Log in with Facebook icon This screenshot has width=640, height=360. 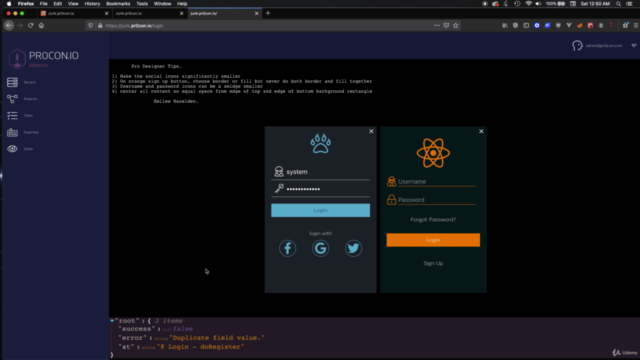[x=287, y=248]
